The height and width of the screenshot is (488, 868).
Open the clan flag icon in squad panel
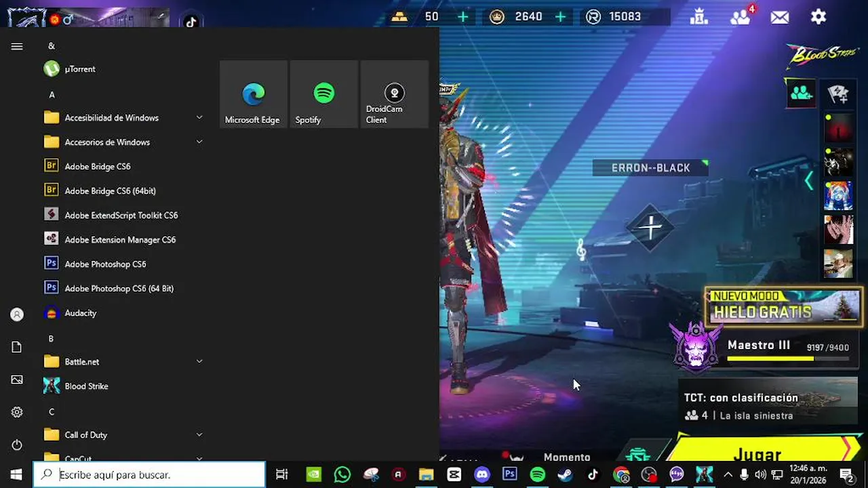pos(838,94)
